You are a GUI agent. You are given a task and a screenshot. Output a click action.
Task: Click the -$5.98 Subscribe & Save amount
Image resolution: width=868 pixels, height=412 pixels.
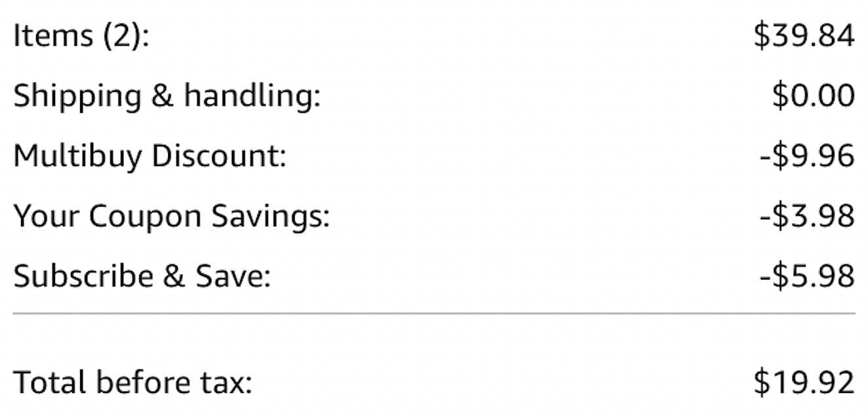point(807,276)
